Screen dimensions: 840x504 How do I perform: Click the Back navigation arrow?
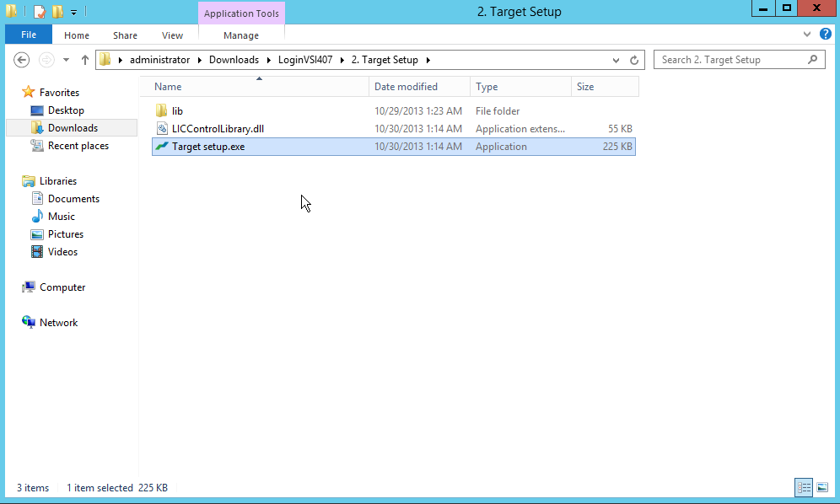(21, 60)
